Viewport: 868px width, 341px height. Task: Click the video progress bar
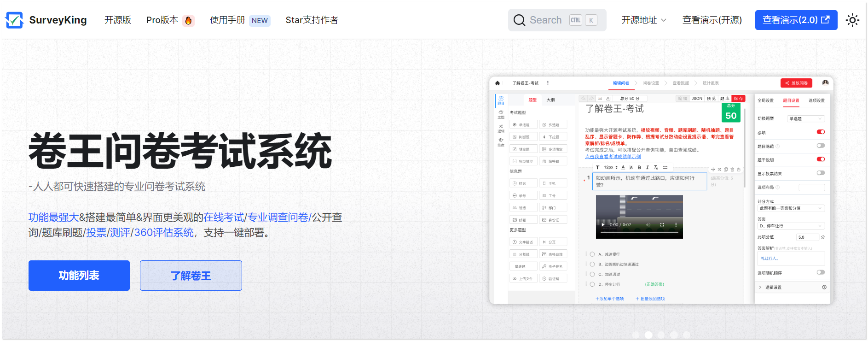tap(639, 232)
